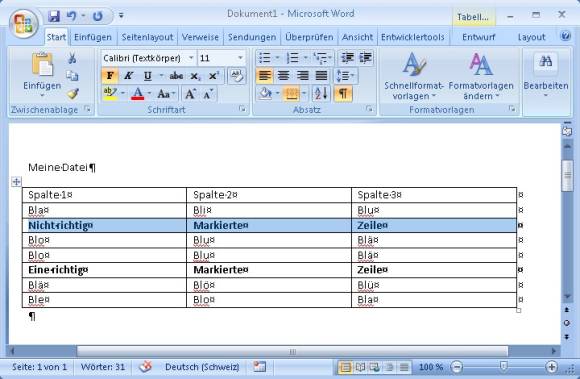Paste with the Einfügen clipboard icon
580x379 pixels.
[42, 65]
